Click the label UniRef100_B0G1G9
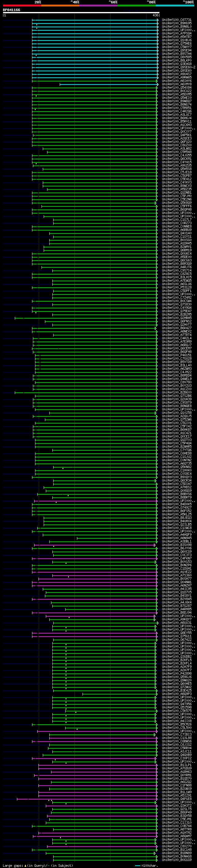The image size is (197, 868). (176, 860)
